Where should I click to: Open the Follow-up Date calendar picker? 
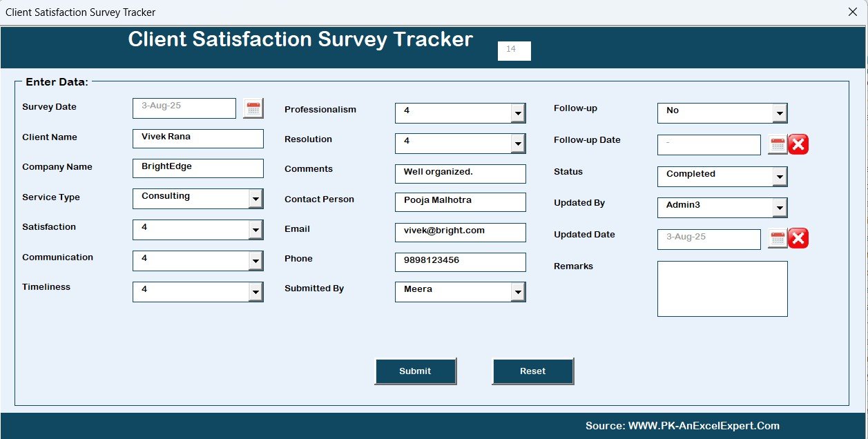pyautogui.click(x=778, y=144)
